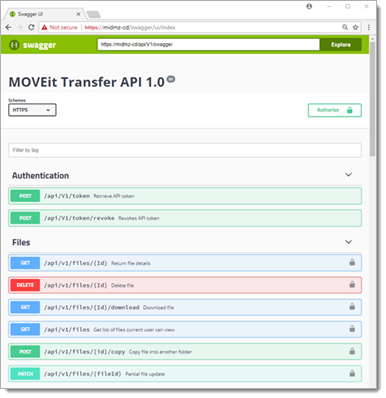Click lock icon on the DELETE file row
Screen dimensions: 386x398
[x=352, y=285]
